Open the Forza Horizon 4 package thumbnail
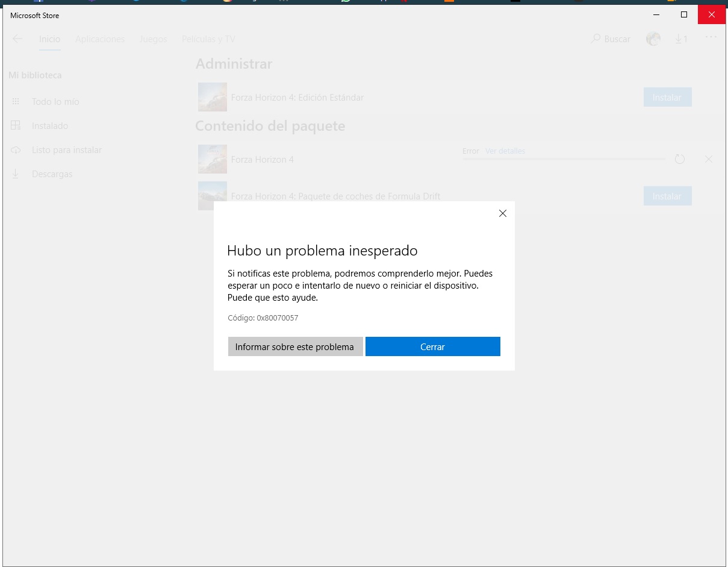The image size is (728, 567). (213, 159)
